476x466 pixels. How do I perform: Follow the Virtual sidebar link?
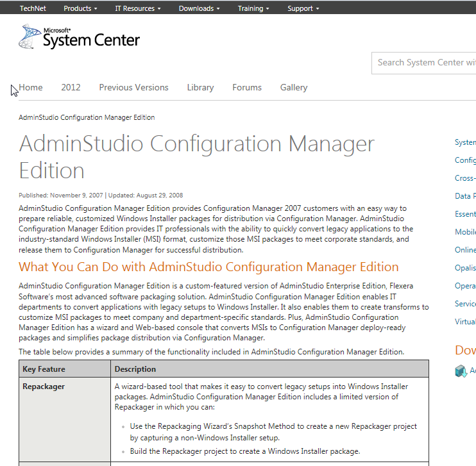(465, 322)
